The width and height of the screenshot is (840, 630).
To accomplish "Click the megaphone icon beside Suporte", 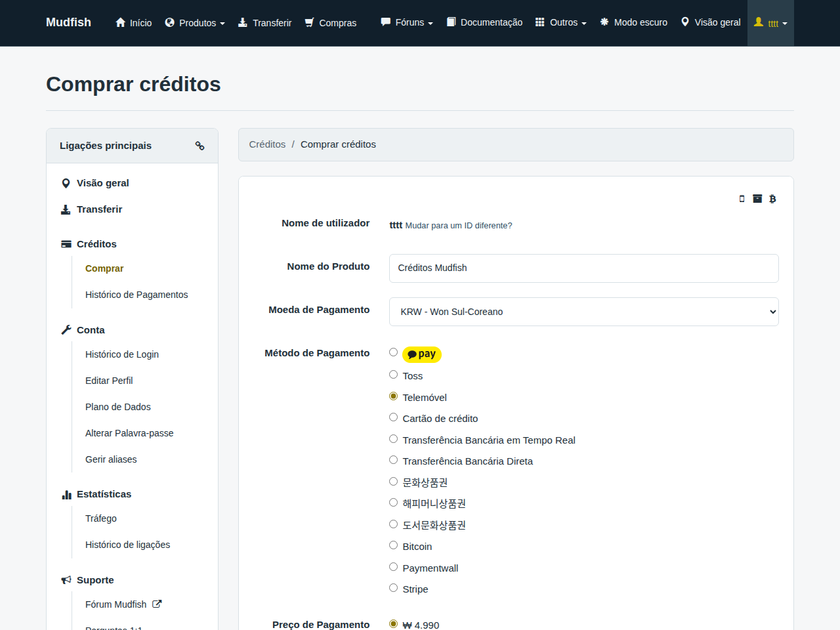I will (x=66, y=580).
